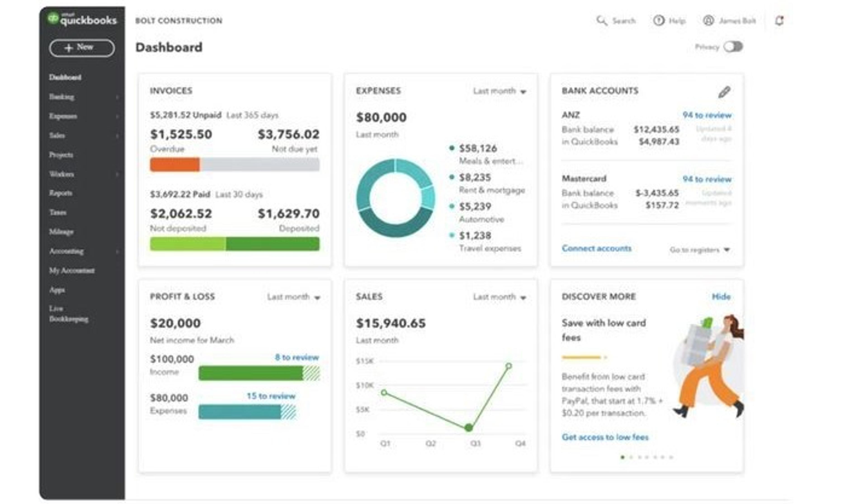Image resolution: width=868 pixels, height=504 pixels.
Task: Toggle the Privacy switch
Action: [733, 47]
